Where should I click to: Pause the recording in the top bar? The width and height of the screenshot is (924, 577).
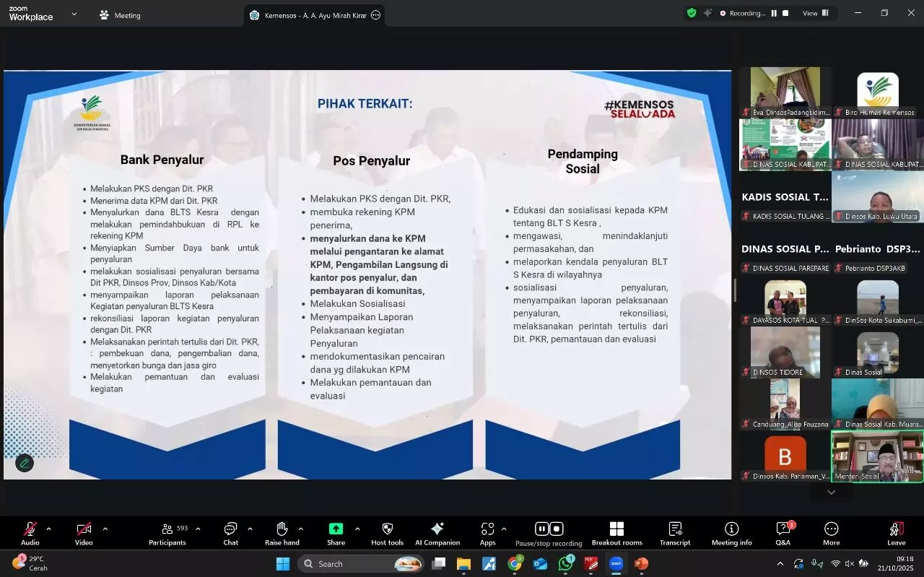coord(774,13)
